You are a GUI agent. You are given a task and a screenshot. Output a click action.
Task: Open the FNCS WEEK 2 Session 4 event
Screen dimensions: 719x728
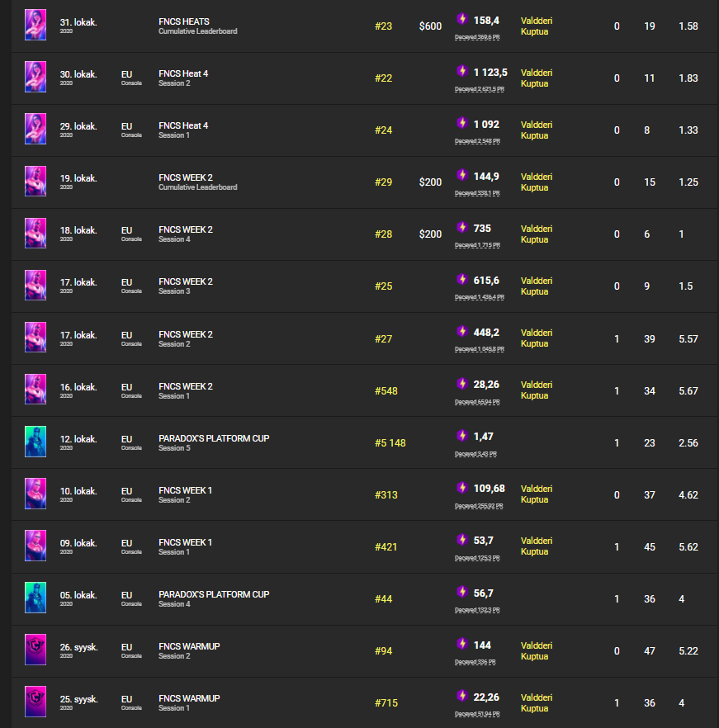(186, 234)
